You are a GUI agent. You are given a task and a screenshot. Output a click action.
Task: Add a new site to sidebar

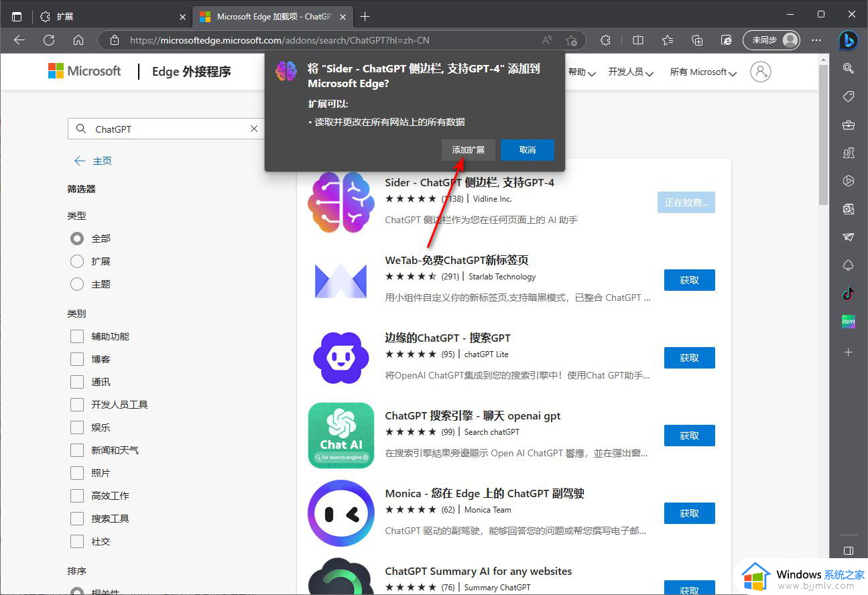pyautogui.click(x=848, y=352)
